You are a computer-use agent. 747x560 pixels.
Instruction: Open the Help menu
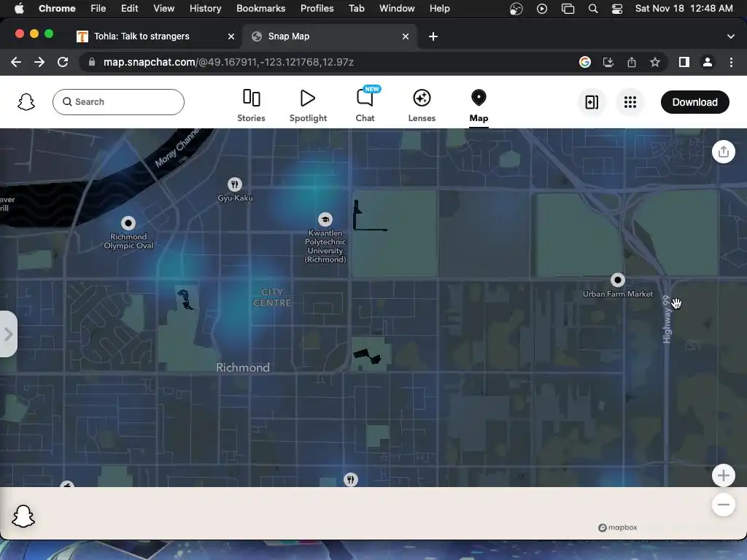(x=439, y=8)
